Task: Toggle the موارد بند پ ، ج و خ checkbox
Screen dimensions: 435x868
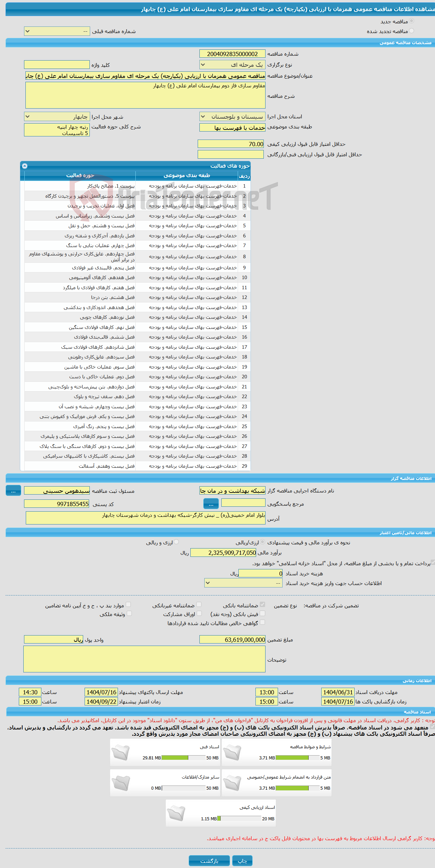Action: pyautogui.click(x=128, y=605)
